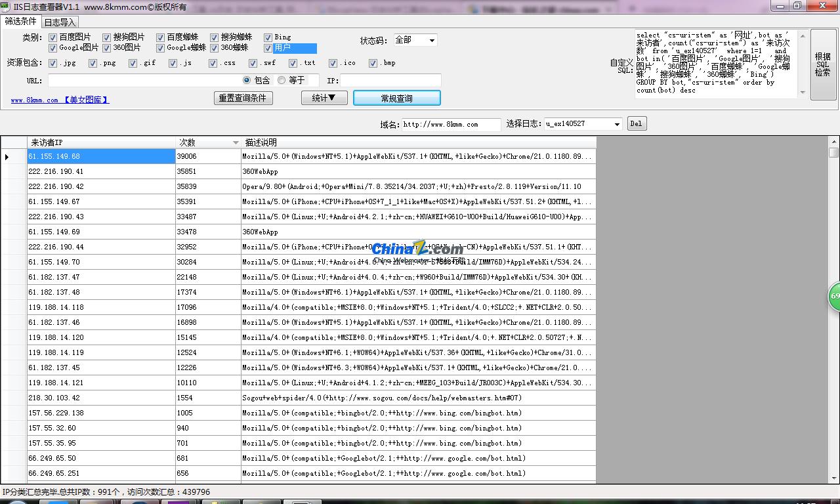Open the 状态码 dropdown showing 全部
Viewport: 840px width, 504px height.
(415, 41)
